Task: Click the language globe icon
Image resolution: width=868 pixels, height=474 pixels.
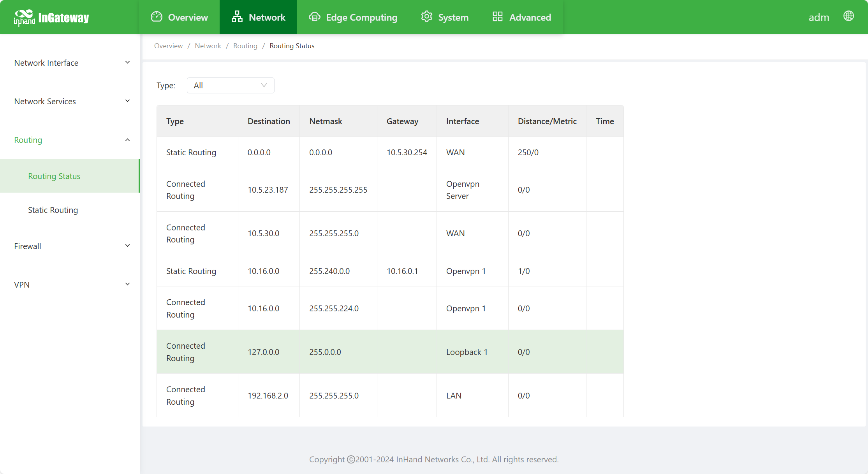Action: [849, 16]
